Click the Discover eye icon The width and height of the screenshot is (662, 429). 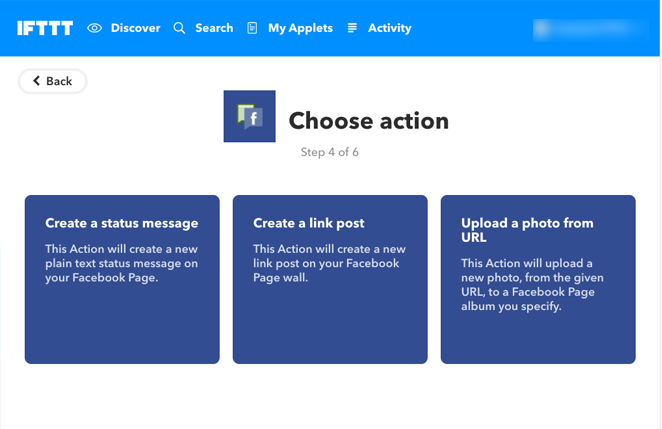pos(95,28)
